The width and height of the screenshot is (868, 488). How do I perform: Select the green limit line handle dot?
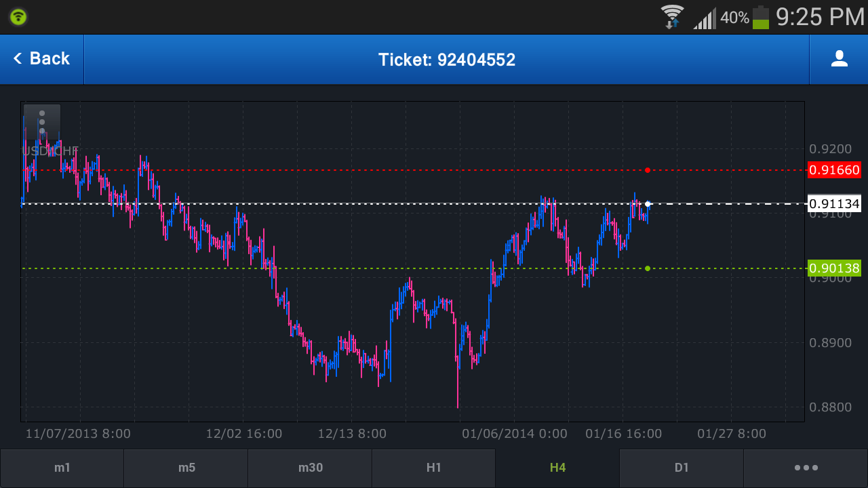point(648,268)
